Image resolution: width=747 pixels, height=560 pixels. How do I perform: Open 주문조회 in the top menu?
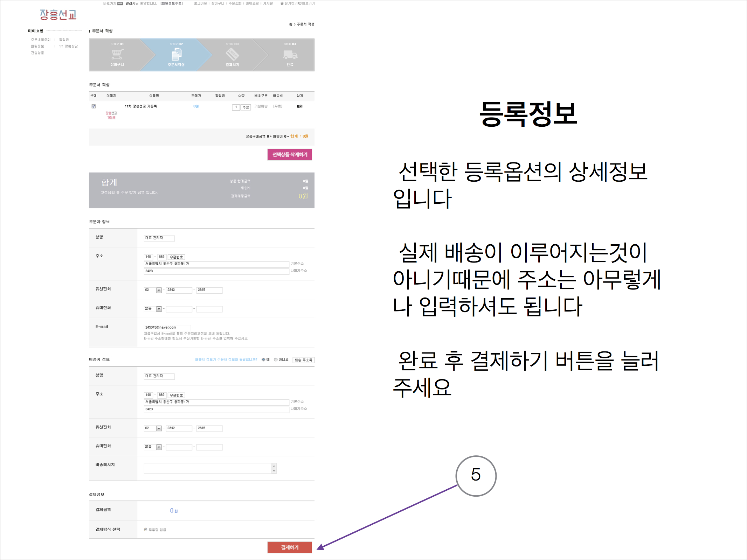235,3
